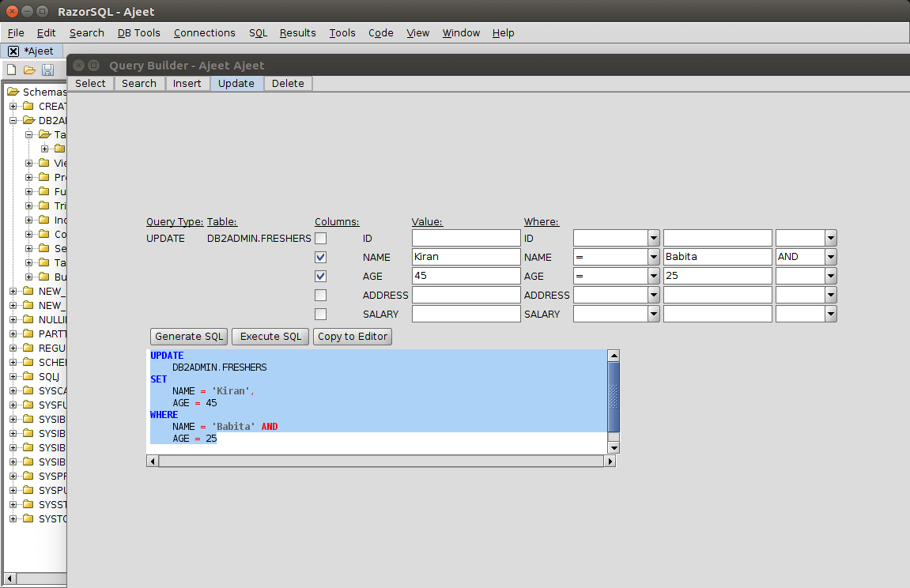Open the NAME where-operator dropdown
The height and width of the screenshot is (588, 910).
[654, 257]
